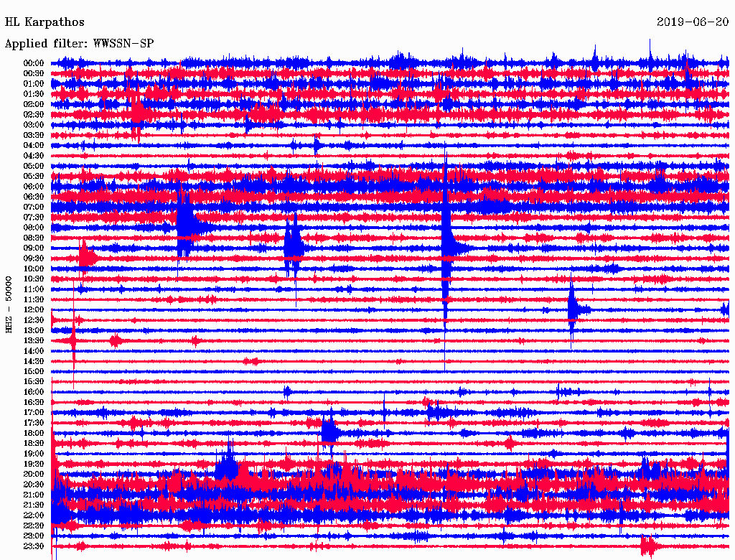The image size is (735, 560).
Task: Select the 13:30 time label
Action: point(34,340)
